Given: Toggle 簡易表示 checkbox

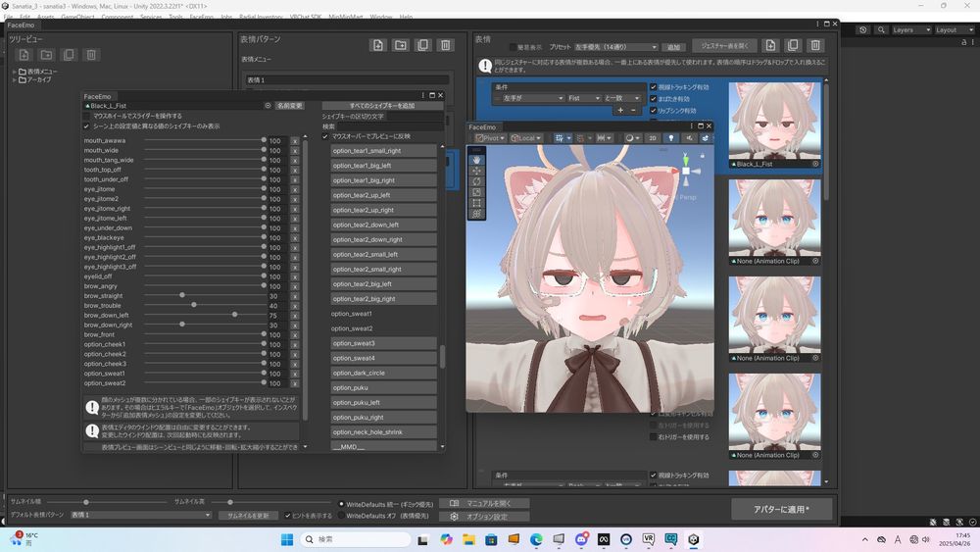Looking at the screenshot, I should 513,47.
